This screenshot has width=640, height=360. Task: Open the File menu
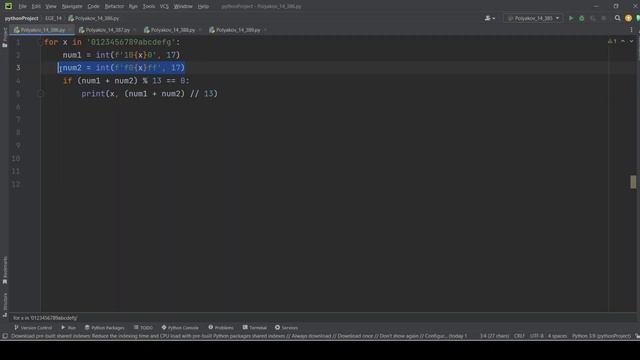tap(22, 7)
